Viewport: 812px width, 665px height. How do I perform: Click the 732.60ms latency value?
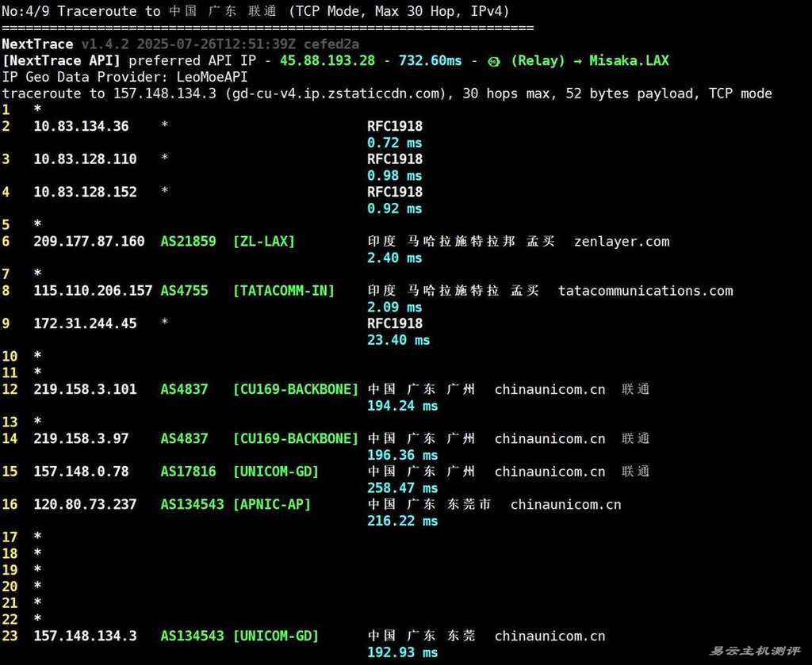click(x=430, y=60)
